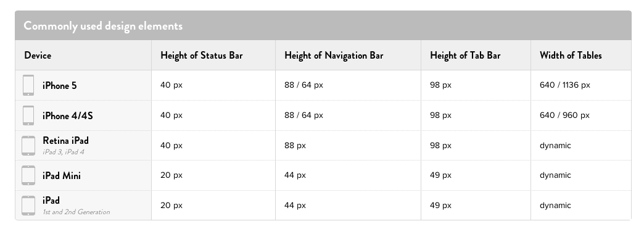The image size is (644, 234).
Task: Click the iPad Mini row label
Action: [62, 176]
